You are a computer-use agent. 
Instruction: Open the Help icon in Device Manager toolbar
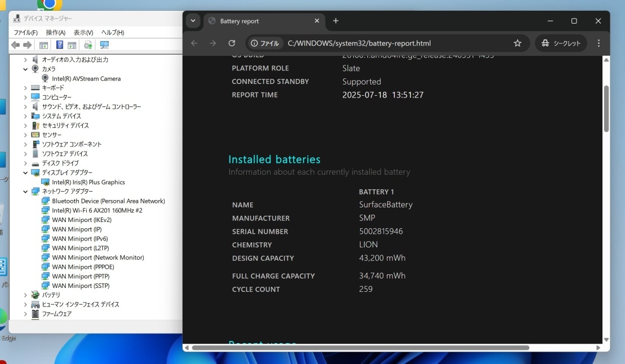(59, 45)
